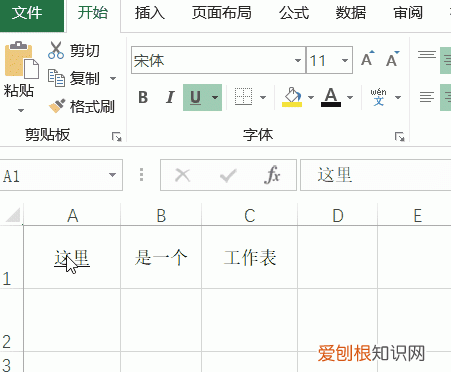Switch to the Home (开始) tab
Image resolution: width=451 pixels, height=372 pixels.
pyautogui.click(x=93, y=13)
